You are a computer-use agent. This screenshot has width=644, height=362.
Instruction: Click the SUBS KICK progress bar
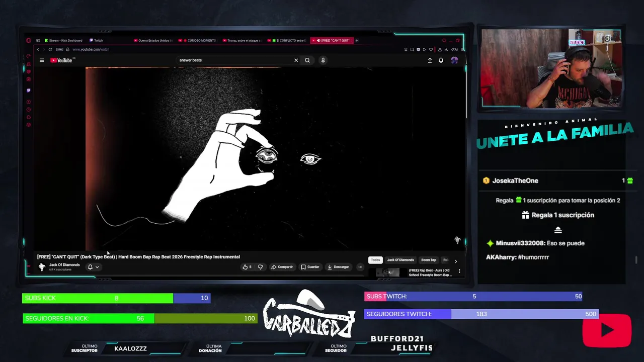pos(116,298)
